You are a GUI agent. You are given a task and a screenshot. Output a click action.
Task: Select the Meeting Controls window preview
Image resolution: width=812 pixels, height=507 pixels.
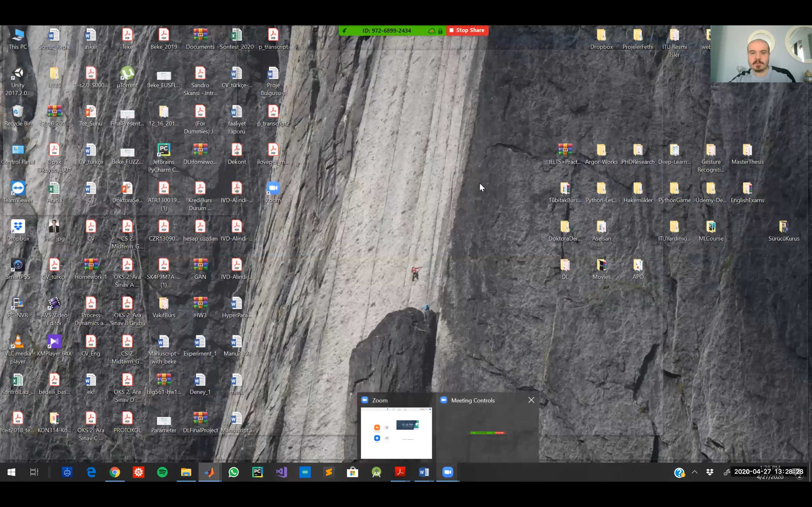coord(487,433)
